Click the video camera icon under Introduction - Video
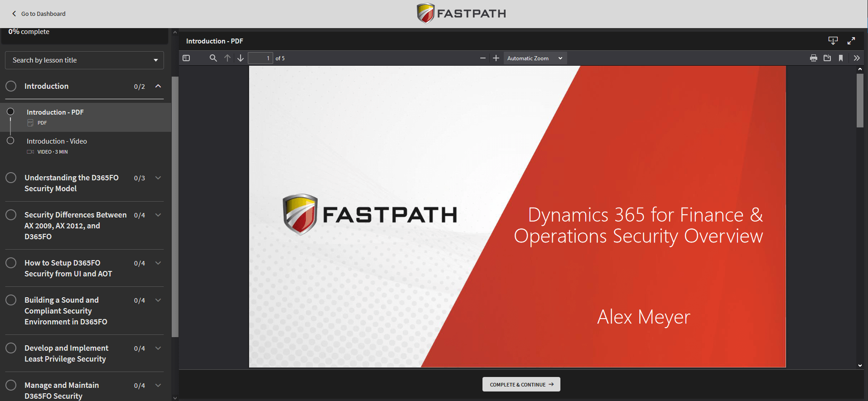 click(x=30, y=152)
